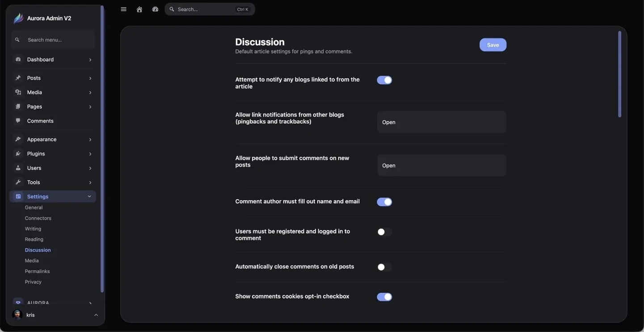
Task: Open Reading settings submenu
Action: click(x=34, y=240)
